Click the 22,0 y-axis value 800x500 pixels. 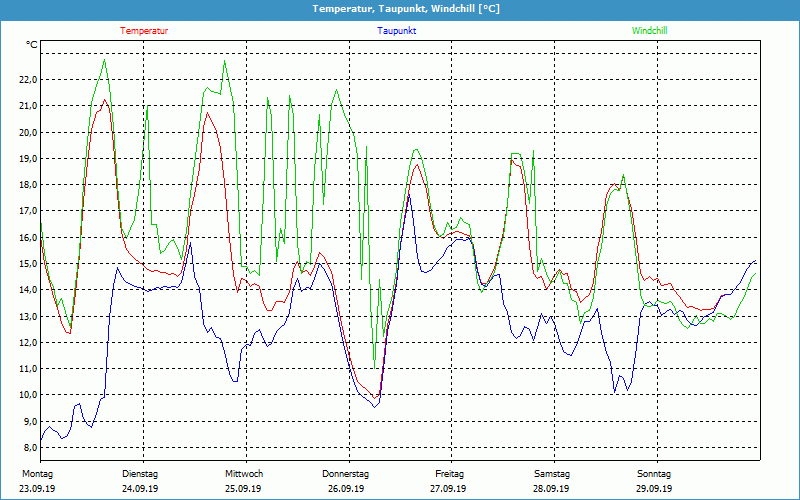pyautogui.click(x=28, y=80)
